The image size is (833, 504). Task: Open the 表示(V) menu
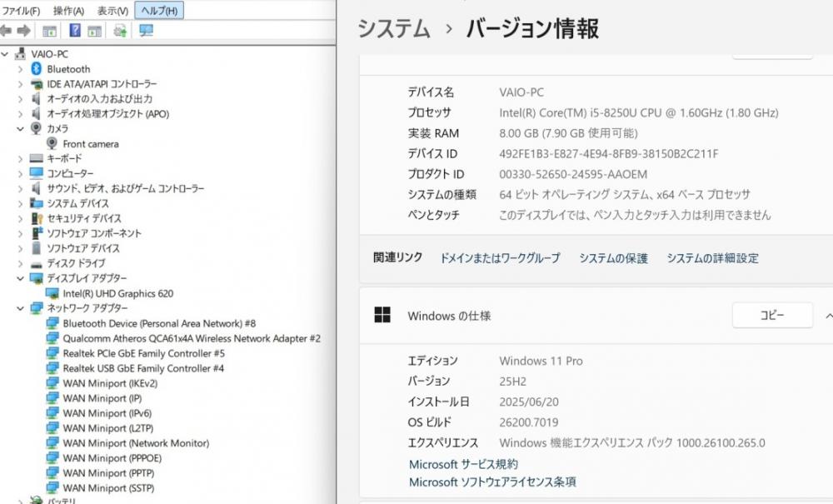[x=112, y=11]
